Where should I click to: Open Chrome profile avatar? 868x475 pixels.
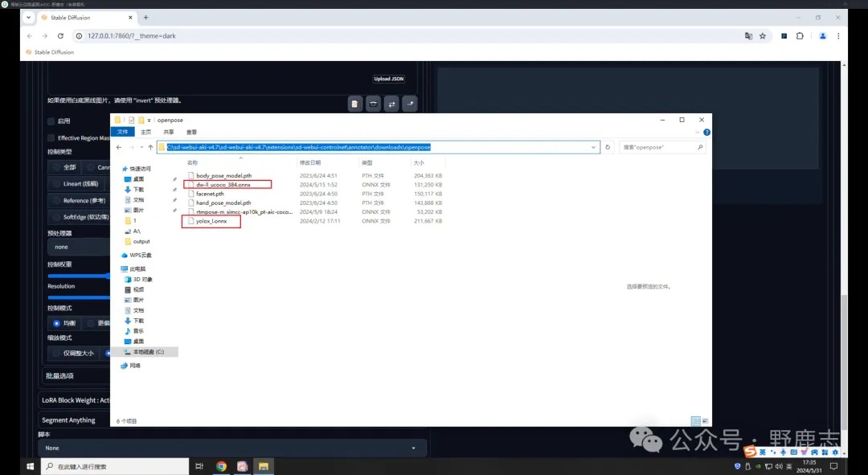823,36
